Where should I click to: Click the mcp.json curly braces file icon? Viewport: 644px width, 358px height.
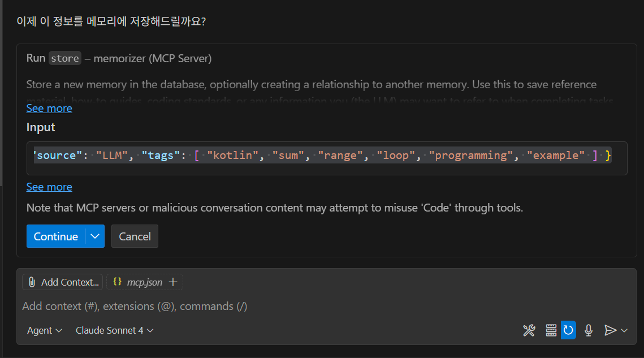pyautogui.click(x=118, y=282)
